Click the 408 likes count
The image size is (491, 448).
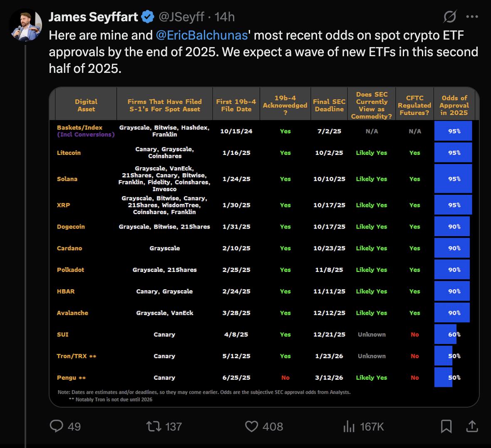(x=273, y=427)
